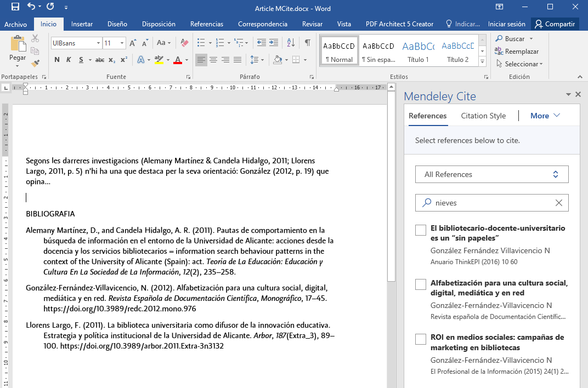Undo the last action

(x=31, y=7)
